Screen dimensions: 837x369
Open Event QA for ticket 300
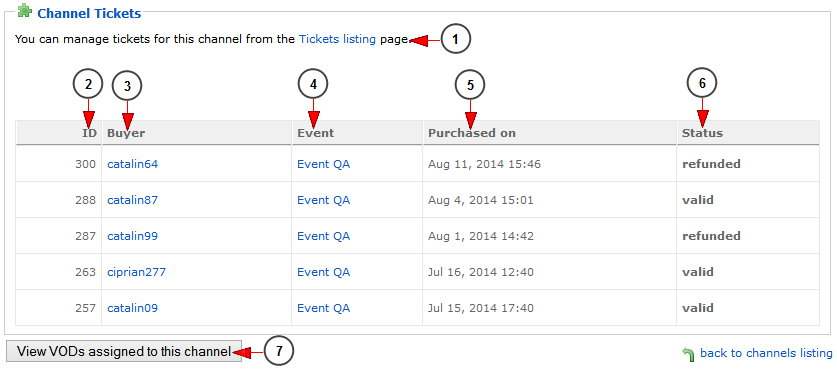323,164
